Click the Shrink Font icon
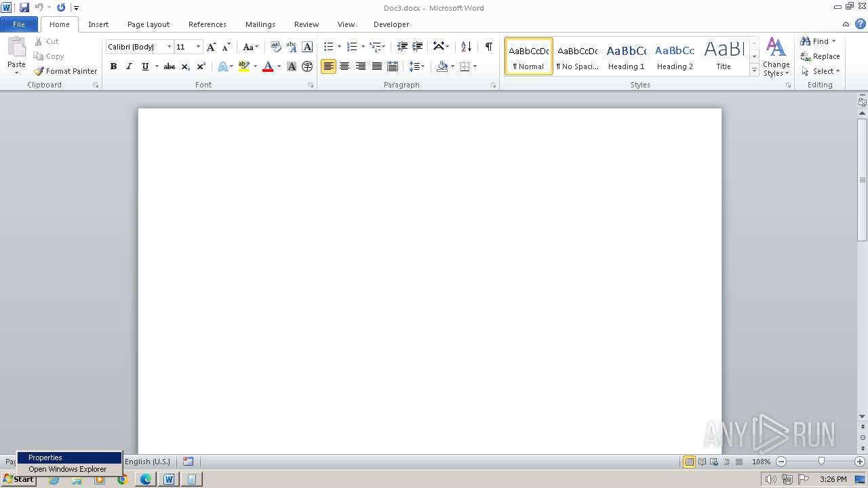This screenshot has height=488, width=868. coord(226,47)
